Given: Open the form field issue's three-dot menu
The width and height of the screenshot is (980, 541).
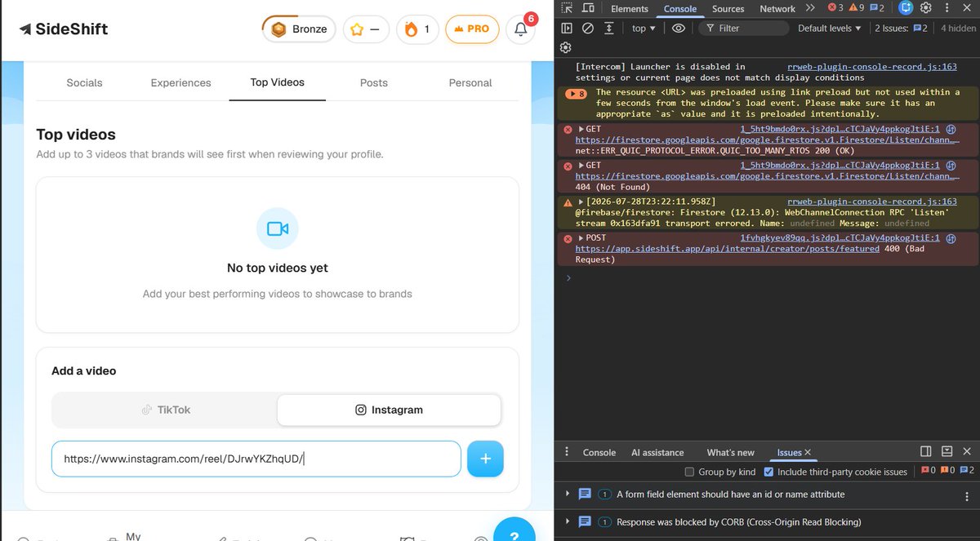Looking at the screenshot, I should pos(968,494).
